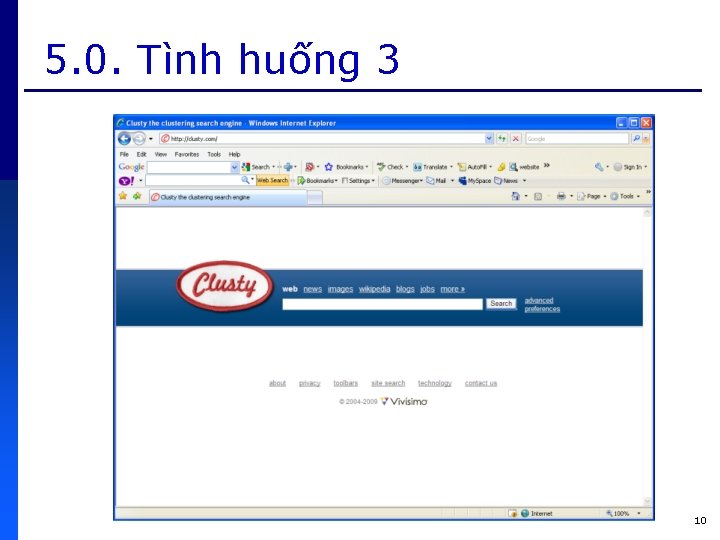Open the File menu

point(124,154)
